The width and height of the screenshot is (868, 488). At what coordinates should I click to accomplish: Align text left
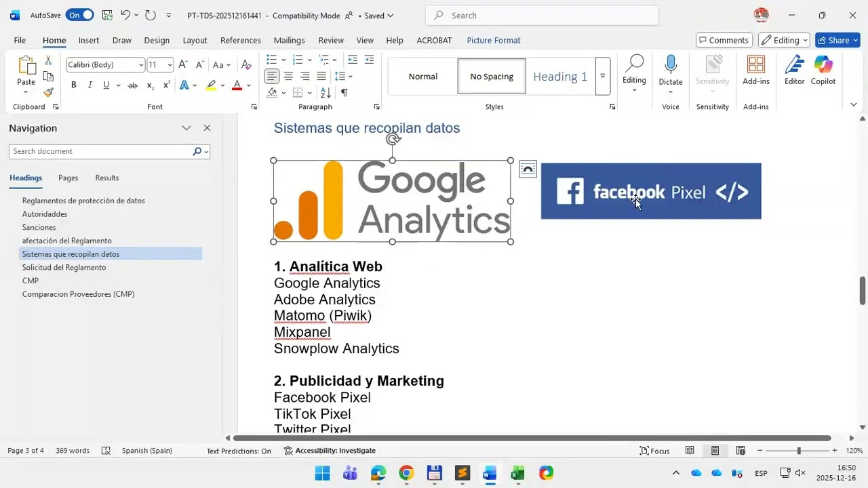(x=271, y=76)
